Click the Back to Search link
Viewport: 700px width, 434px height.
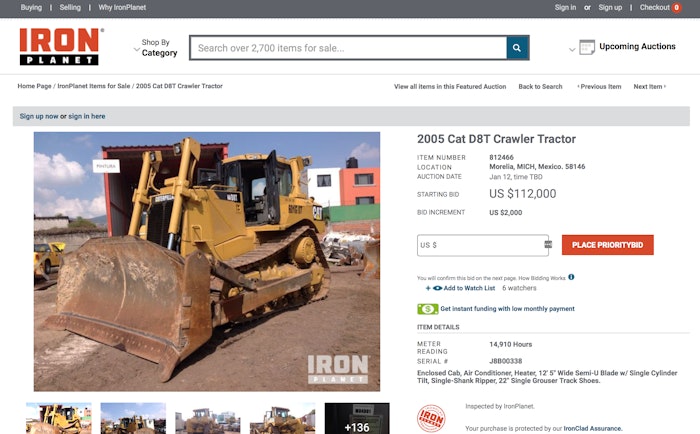pyautogui.click(x=540, y=87)
